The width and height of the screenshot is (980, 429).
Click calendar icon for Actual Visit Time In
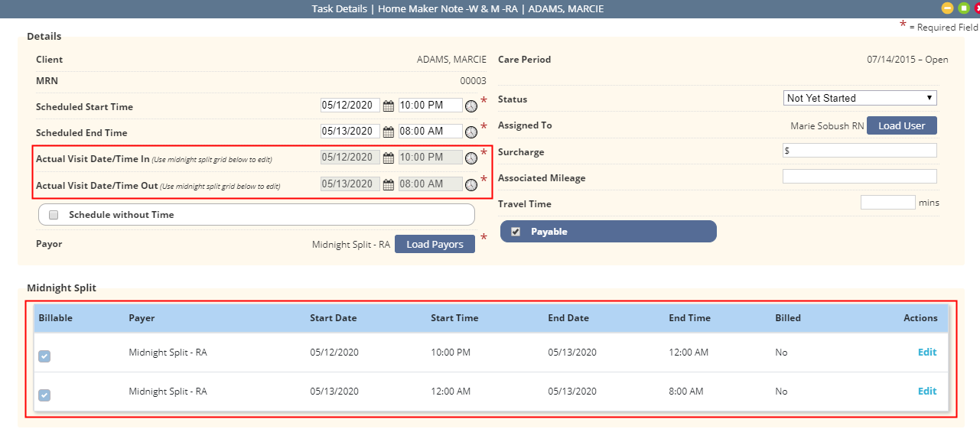pos(388,158)
